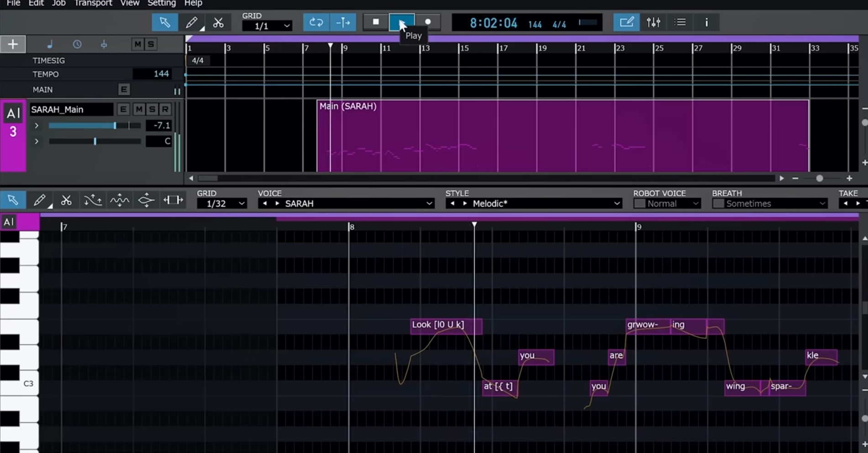
Task: Select the up-down arrows pitch tool
Action: [x=146, y=200]
